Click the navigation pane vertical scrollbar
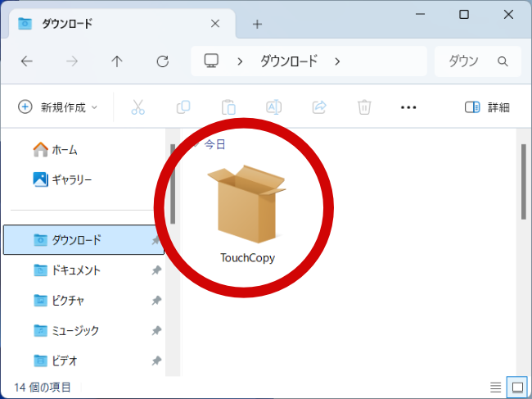Image resolution: width=532 pixels, height=399 pixels. (173, 184)
